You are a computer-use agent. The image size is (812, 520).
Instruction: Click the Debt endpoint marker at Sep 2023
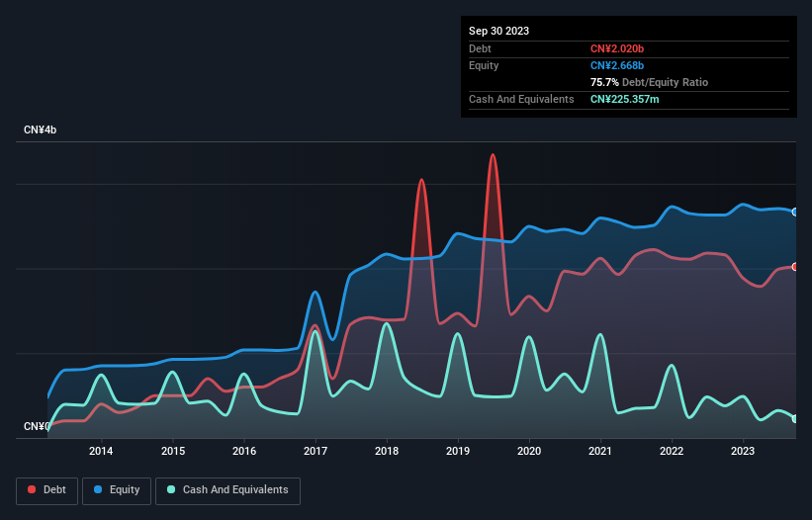coord(795,267)
